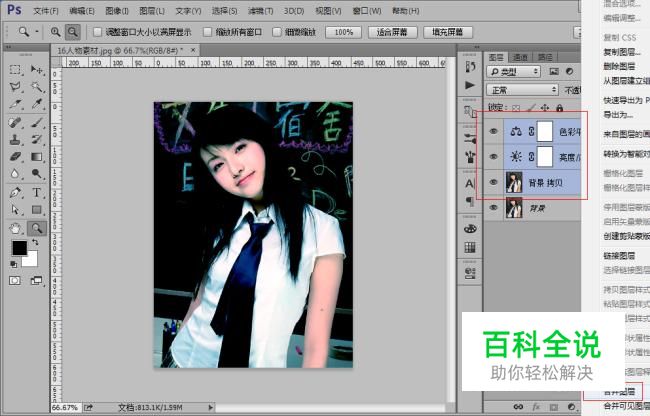The image size is (650, 416).
Task: Reset to default black and white colors
Action: tap(13, 264)
